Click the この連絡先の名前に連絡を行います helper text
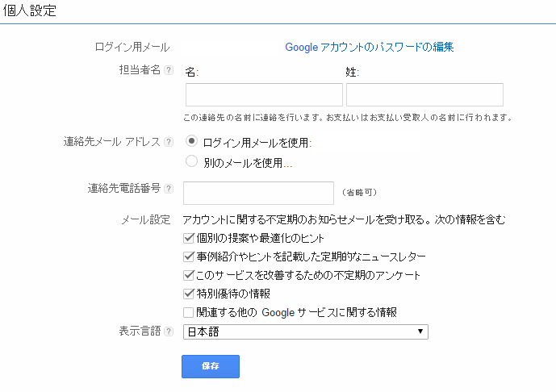The width and height of the screenshot is (556, 392). (x=348, y=117)
